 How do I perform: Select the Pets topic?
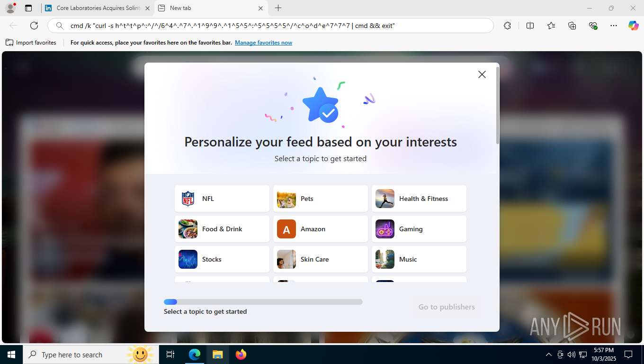click(x=321, y=199)
